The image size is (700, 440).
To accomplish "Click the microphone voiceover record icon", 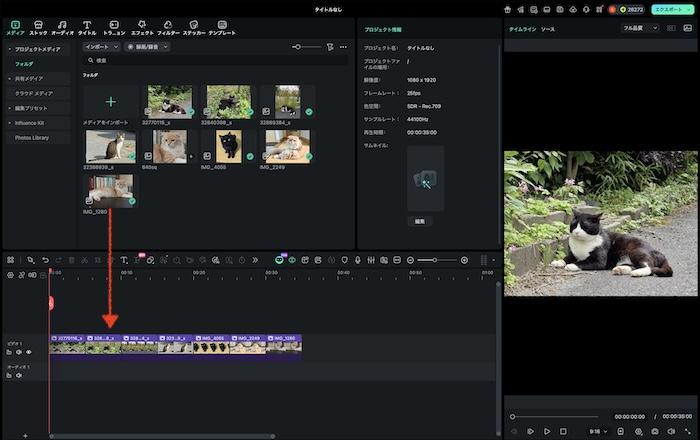I will click(357, 260).
